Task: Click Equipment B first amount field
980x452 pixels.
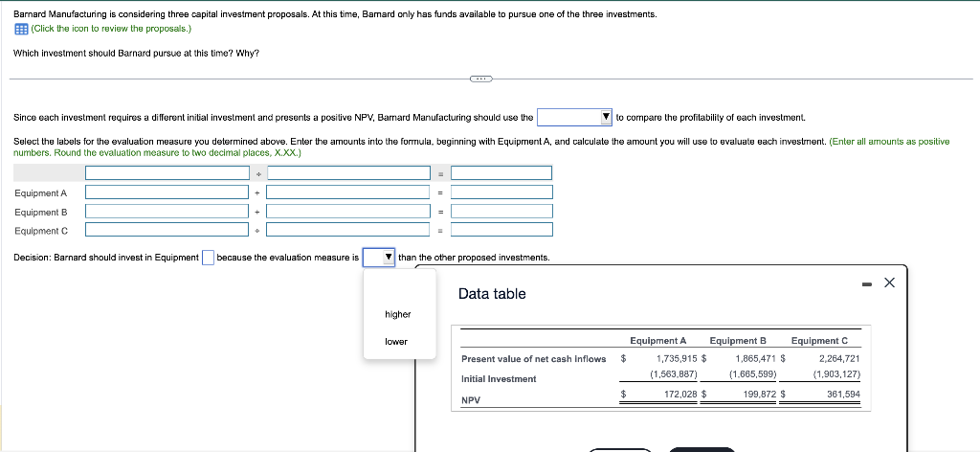Action: (x=167, y=212)
